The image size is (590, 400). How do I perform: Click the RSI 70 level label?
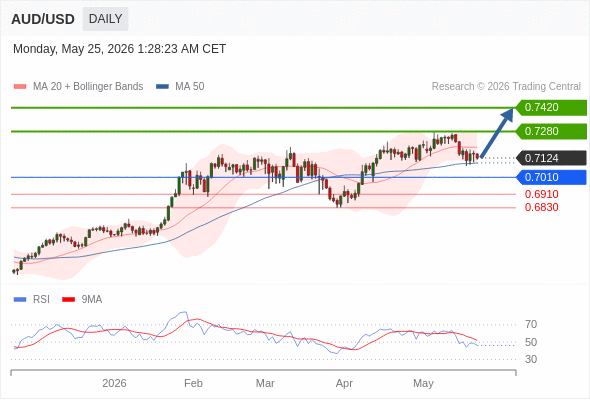coord(531,324)
